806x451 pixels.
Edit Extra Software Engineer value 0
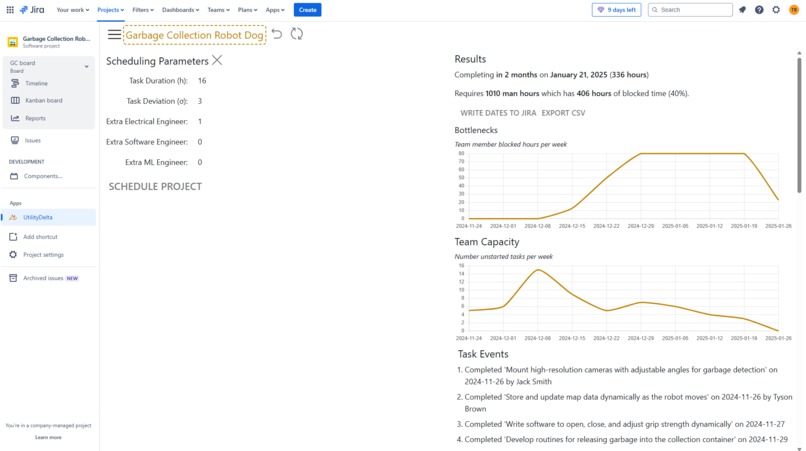(200, 142)
